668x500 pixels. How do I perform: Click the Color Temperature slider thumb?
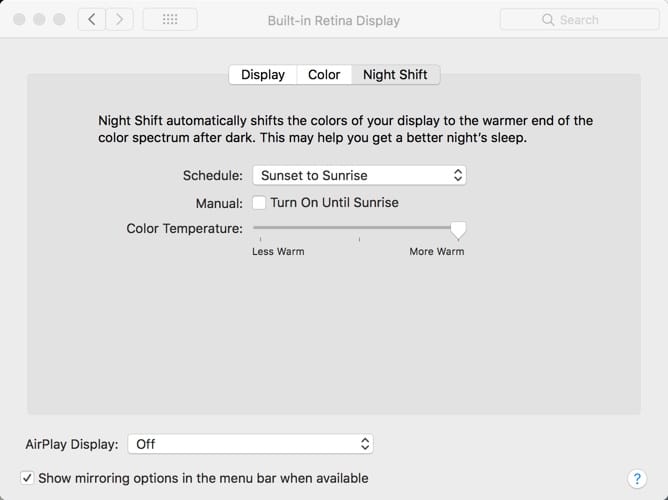click(x=458, y=230)
